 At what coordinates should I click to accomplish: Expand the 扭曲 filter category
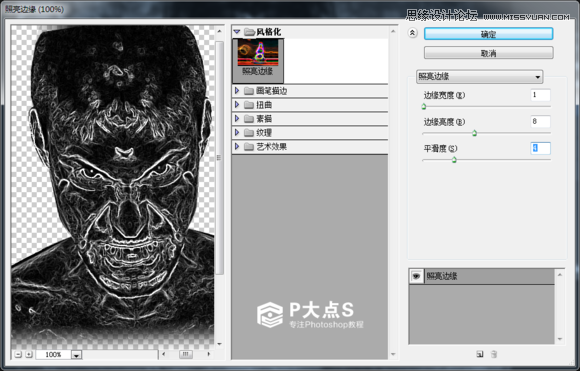[x=237, y=104]
